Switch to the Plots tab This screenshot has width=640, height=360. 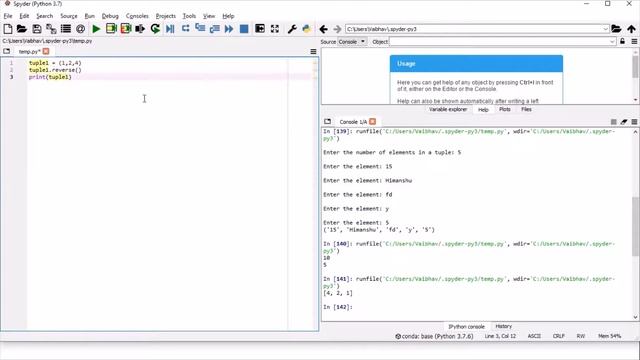tap(504, 109)
